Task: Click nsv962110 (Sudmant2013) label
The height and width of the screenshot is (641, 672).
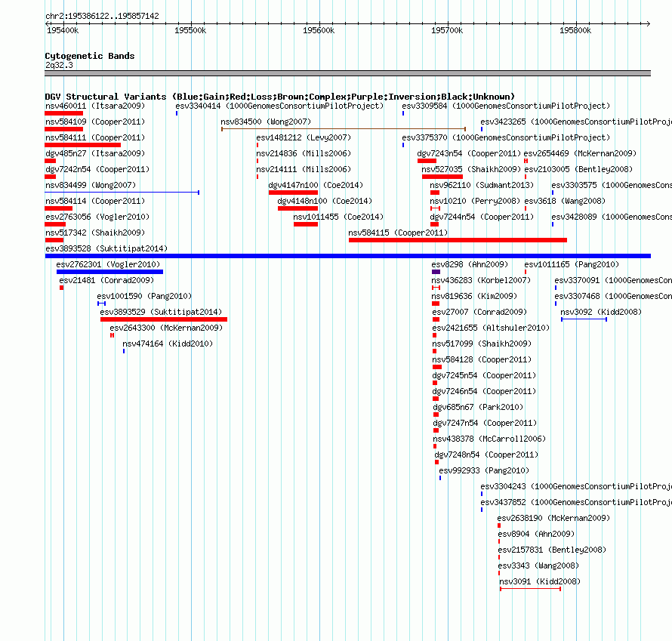Action: pyautogui.click(x=482, y=185)
